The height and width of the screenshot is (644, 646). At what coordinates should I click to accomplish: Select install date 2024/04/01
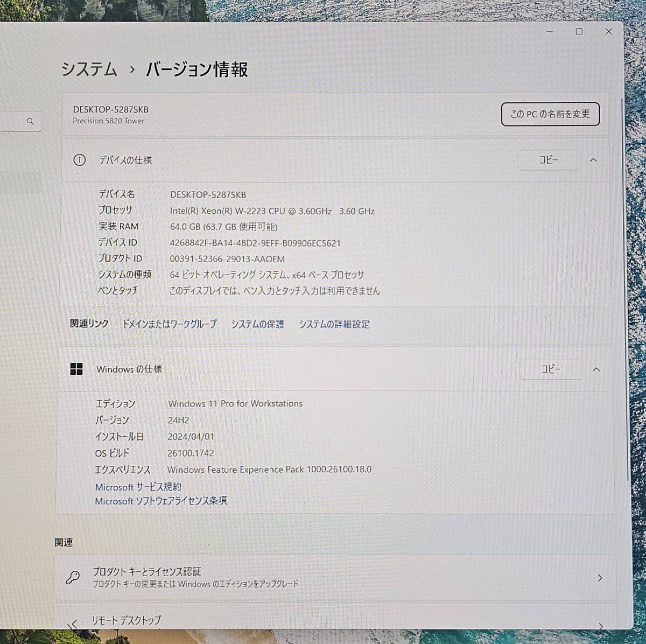pos(191,437)
